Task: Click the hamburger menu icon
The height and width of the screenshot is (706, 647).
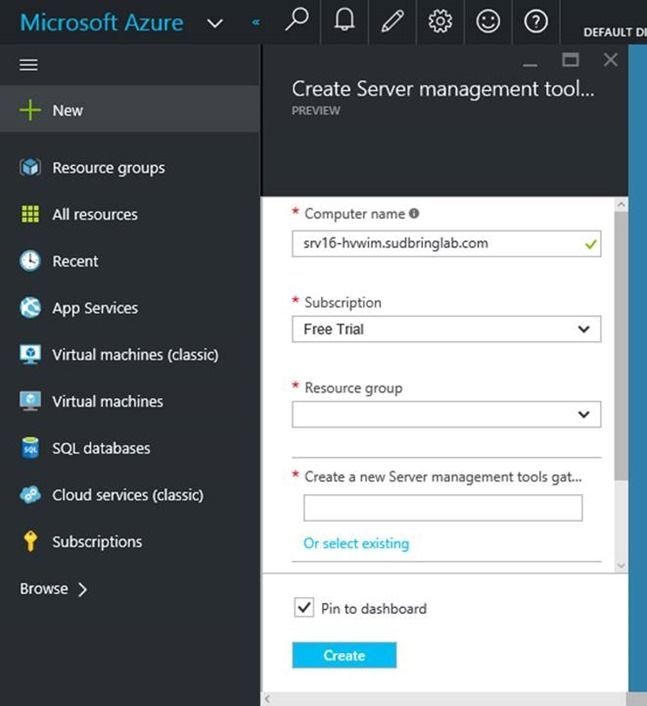Action: 29,64
